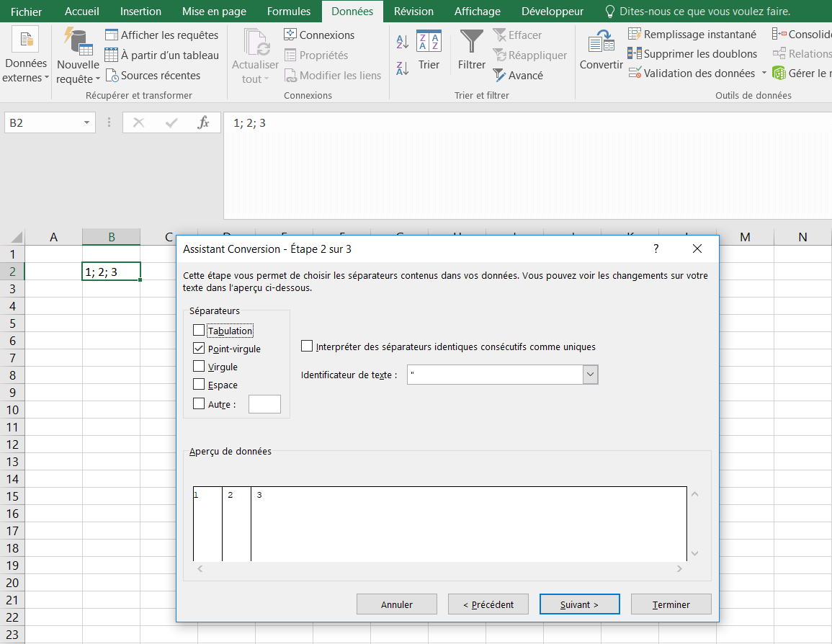Enable the Virgule separator checkbox
The image size is (832, 644).
click(x=199, y=367)
